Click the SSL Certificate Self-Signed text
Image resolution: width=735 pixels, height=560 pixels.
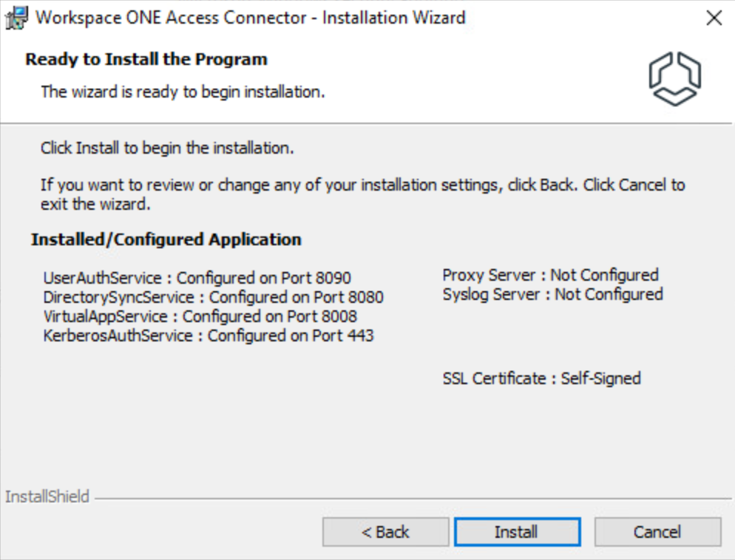[541, 378]
